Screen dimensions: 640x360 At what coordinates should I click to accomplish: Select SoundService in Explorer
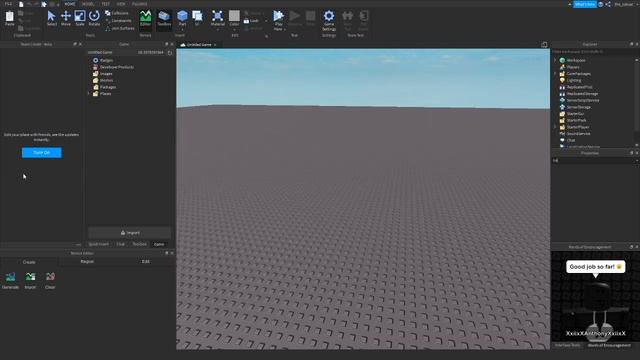click(578, 133)
